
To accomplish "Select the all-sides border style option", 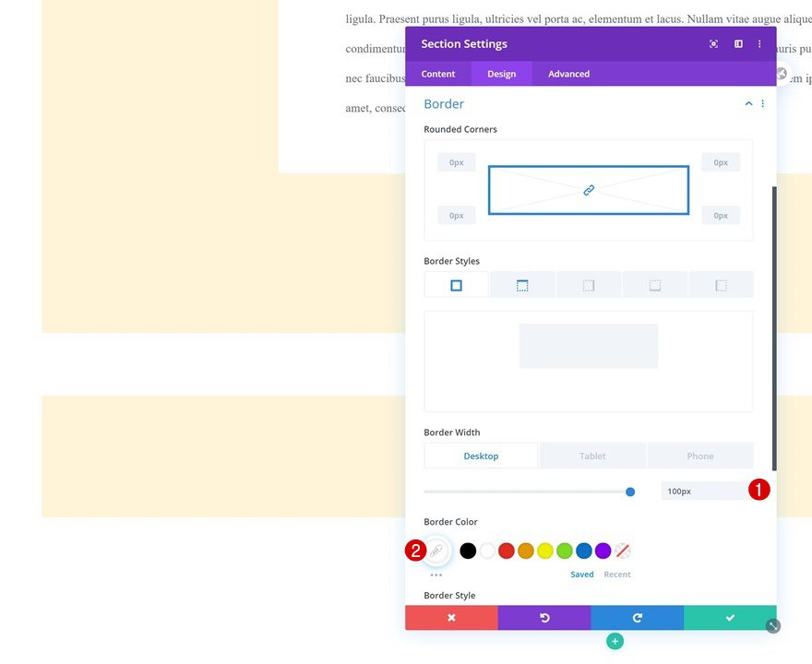I will pyautogui.click(x=456, y=285).
